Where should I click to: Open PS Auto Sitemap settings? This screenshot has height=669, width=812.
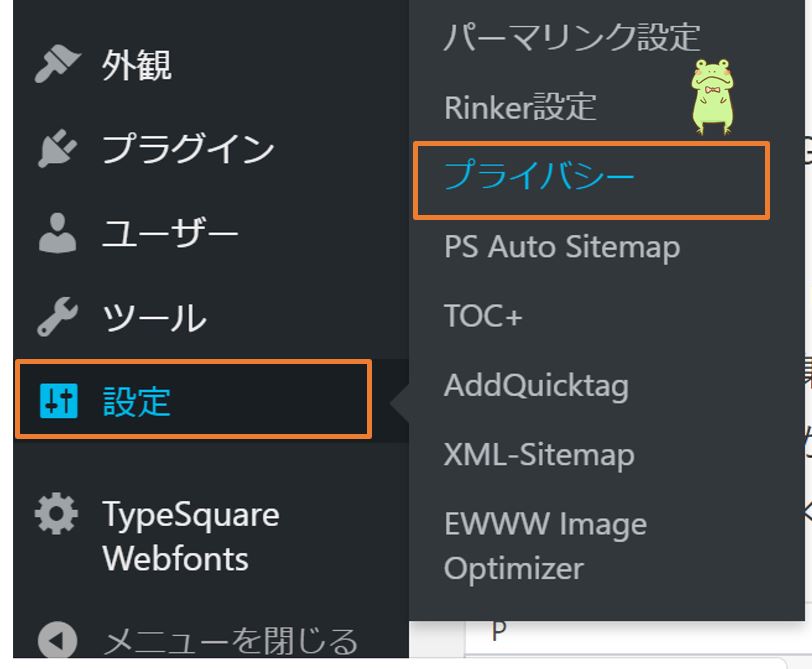[x=560, y=246]
